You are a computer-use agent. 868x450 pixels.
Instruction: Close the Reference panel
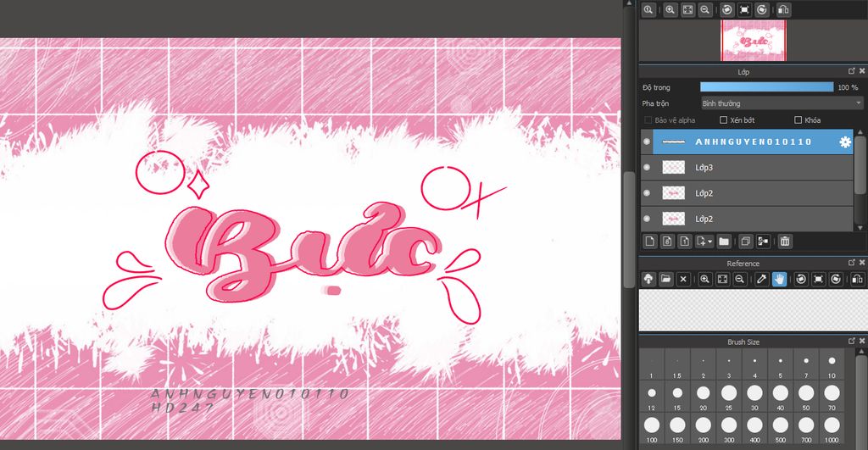[862, 263]
